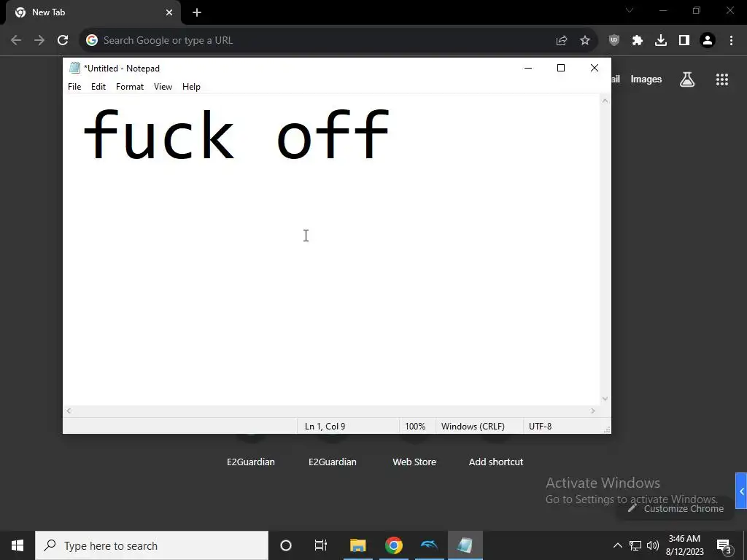
Task: Open Chrome's three-dot menu
Action: coord(731,41)
